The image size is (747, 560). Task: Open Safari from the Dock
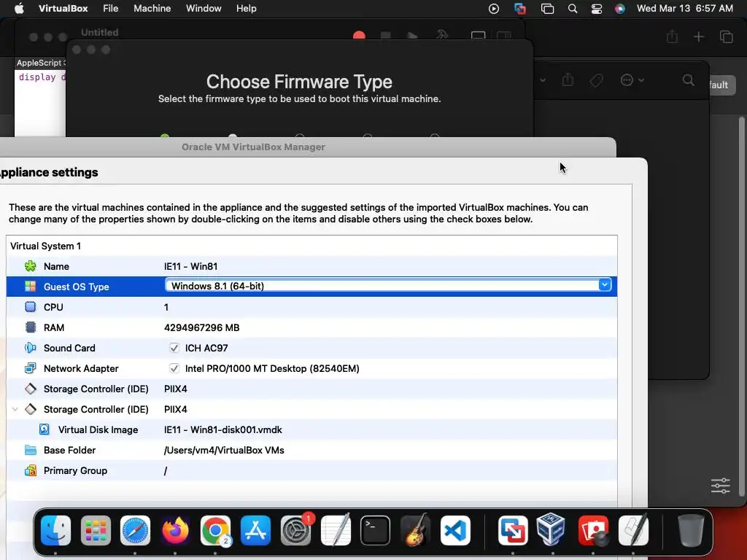pos(135,530)
